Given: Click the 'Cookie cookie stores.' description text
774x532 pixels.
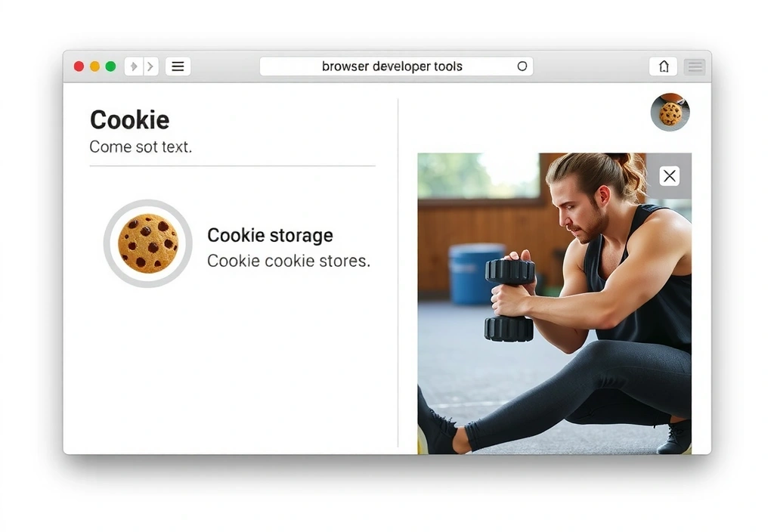Looking at the screenshot, I should [x=289, y=261].
